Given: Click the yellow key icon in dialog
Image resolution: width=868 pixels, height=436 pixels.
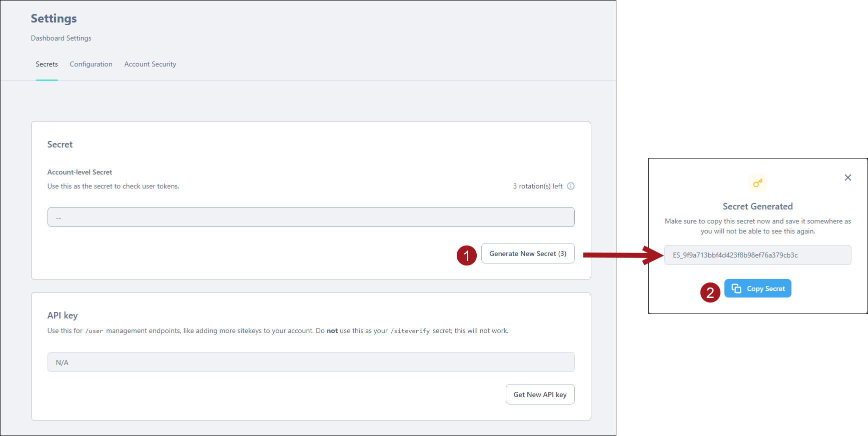Looking at the screenshot, I should pyautogui.click(x=757, y=183).
